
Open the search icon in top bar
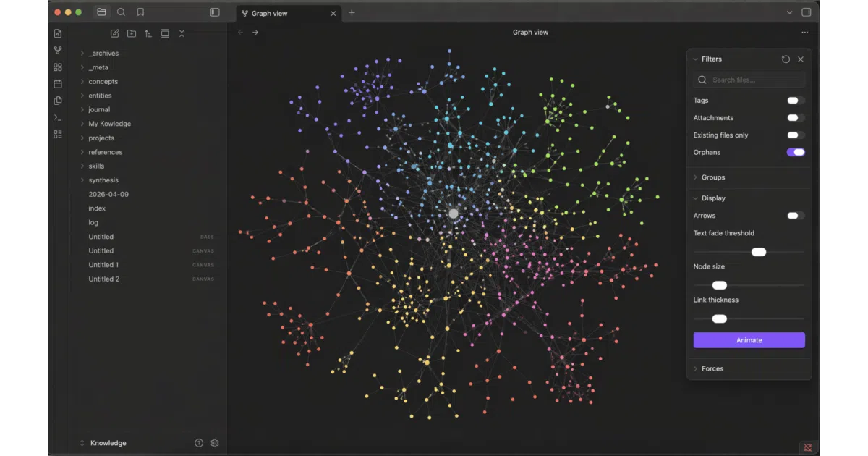121,12
